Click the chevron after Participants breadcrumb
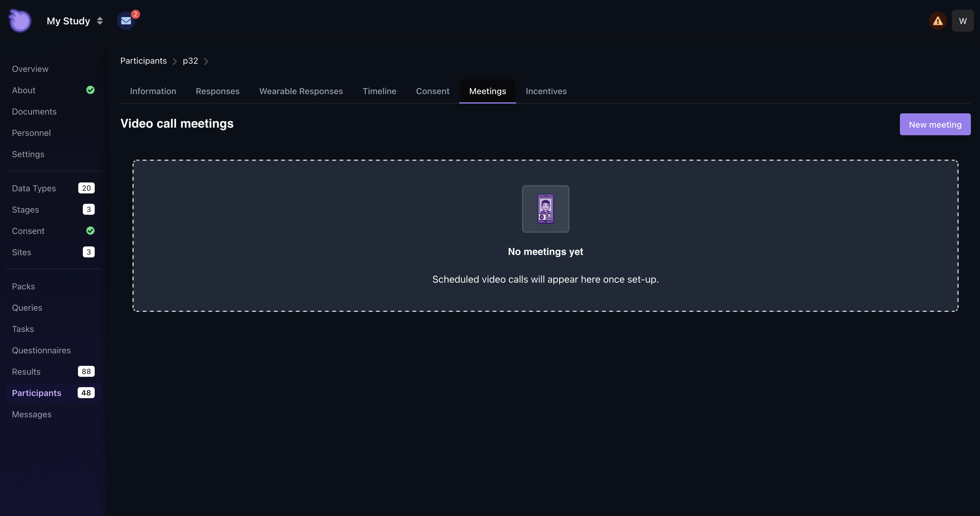 tap(174, 61)
